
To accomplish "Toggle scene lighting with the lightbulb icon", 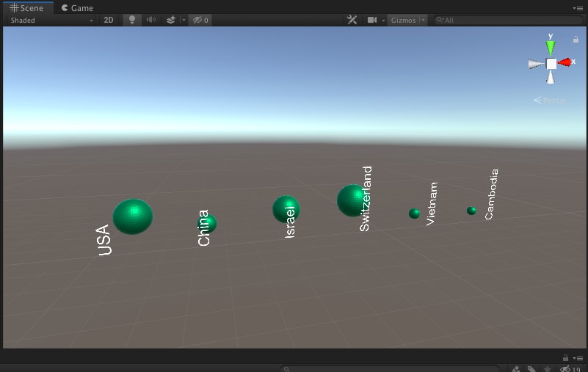I will [132, 20].
